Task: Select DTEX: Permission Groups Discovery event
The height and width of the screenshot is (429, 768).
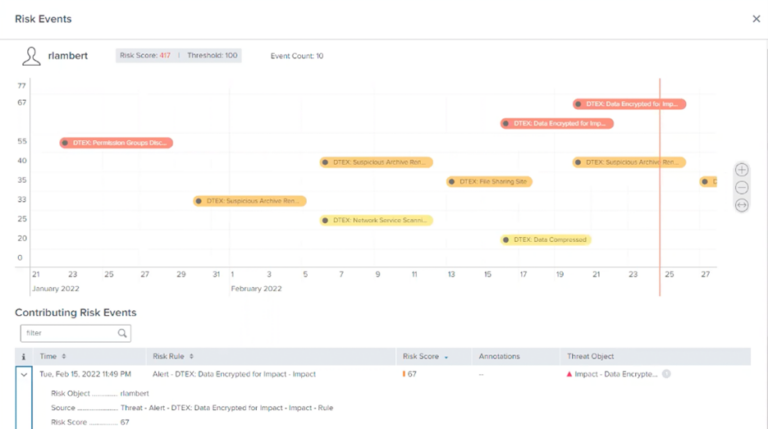Action: coord(116,143)
